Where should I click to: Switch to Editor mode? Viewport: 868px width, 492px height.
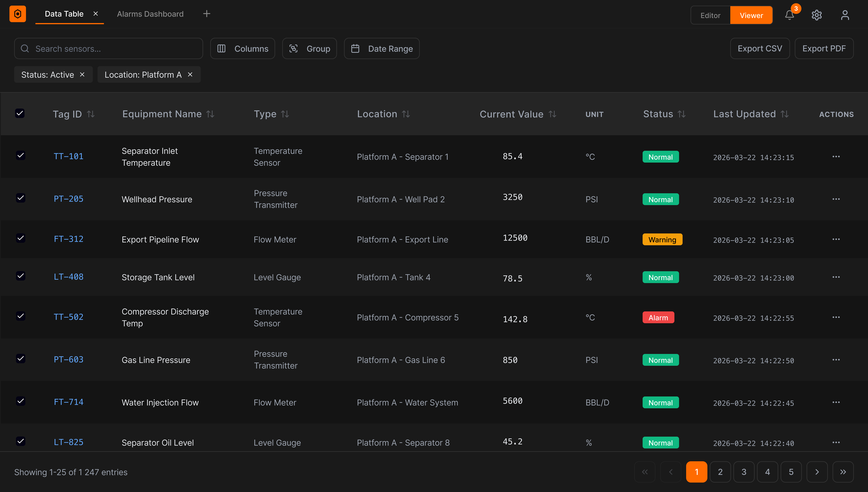tap(710, 15)
